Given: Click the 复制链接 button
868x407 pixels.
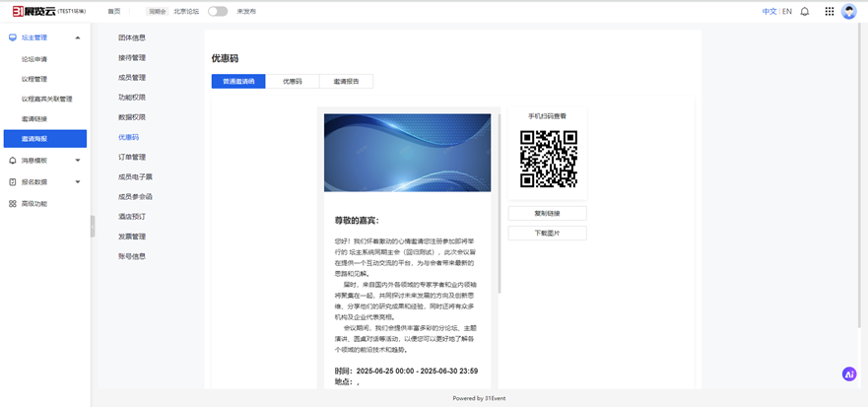Looking at the screenshot, I should point(547,213).
